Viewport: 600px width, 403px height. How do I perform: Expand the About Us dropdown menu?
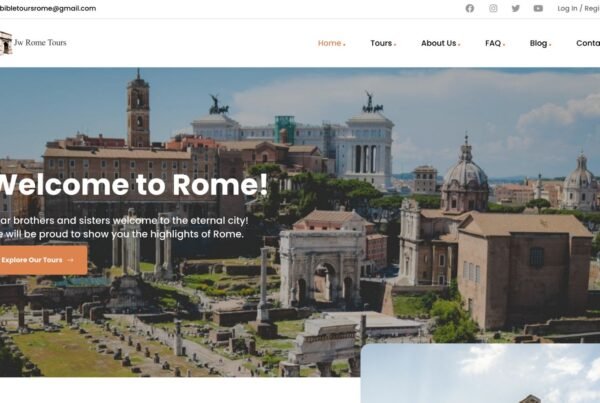[440, 43]
